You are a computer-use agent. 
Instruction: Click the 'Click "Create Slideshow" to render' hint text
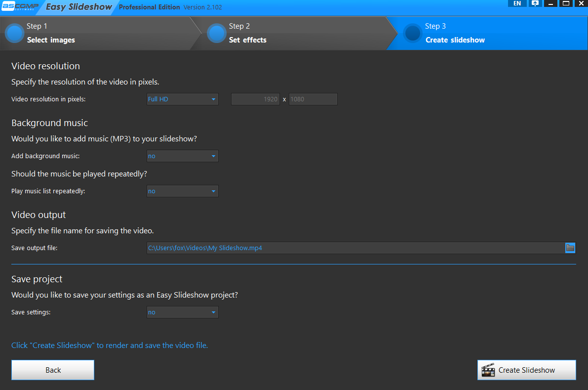(110, 346)
